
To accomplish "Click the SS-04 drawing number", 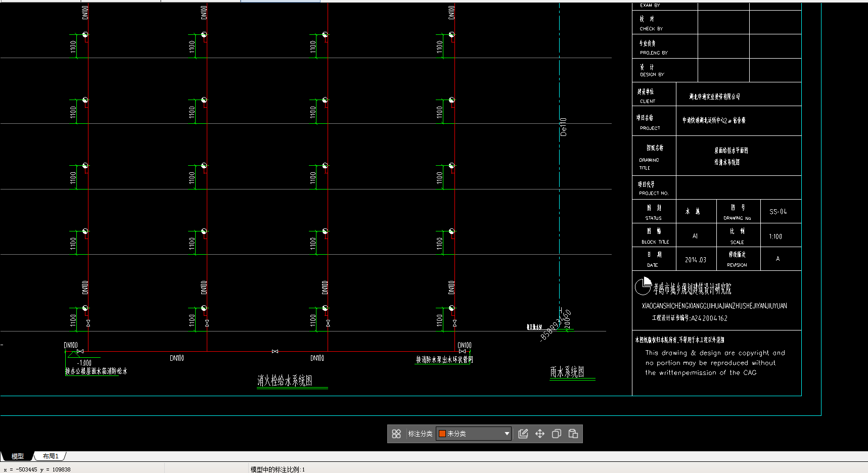I will click(778, 212).
